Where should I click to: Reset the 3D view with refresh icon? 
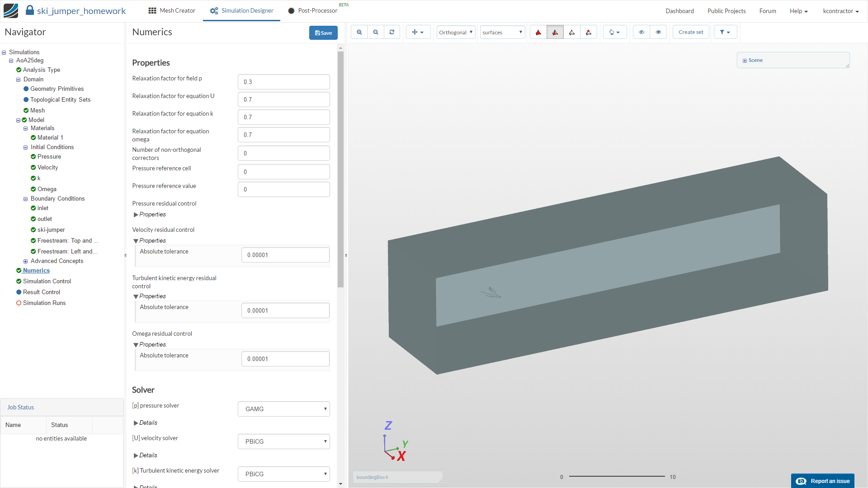pyautogui.click(x=392, y=32)
